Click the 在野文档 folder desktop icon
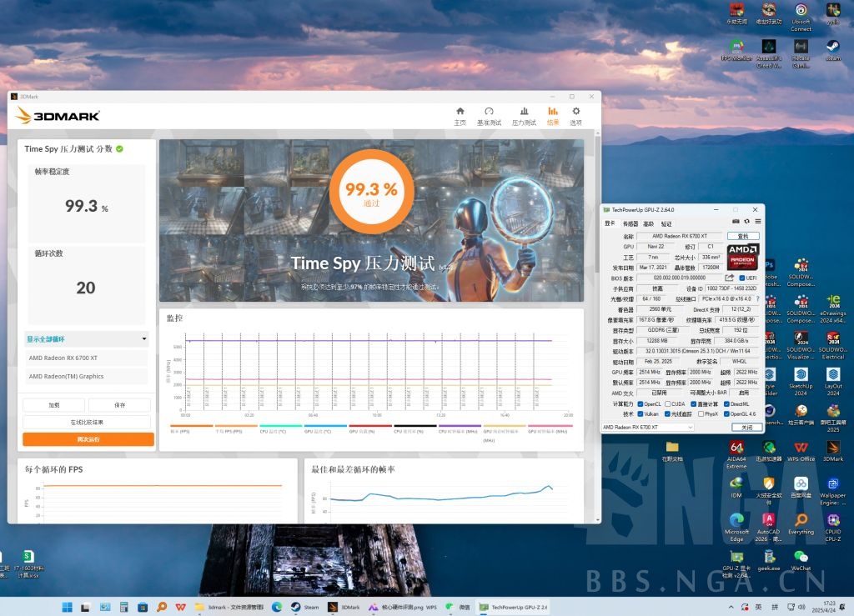Screen dimensions: 854x616 672,451
